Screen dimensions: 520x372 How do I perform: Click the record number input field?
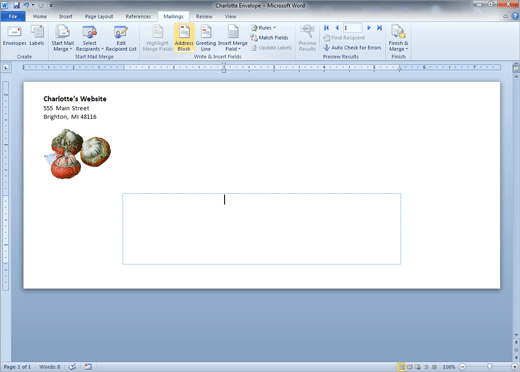(352, 28)
